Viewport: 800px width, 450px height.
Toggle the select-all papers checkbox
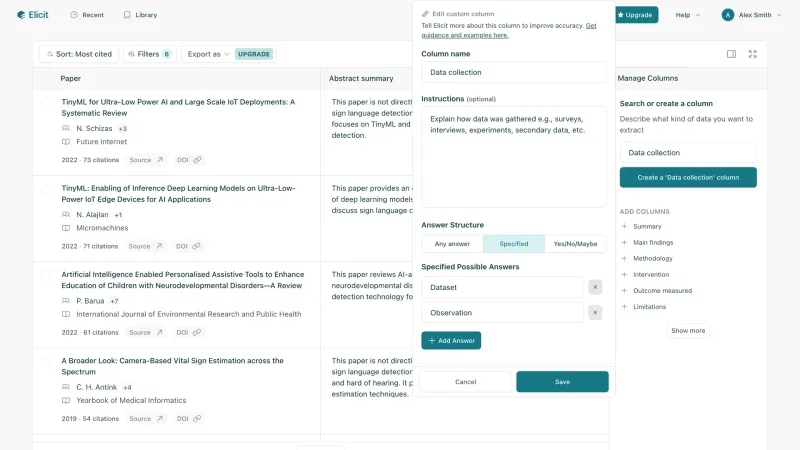(46, 79)
